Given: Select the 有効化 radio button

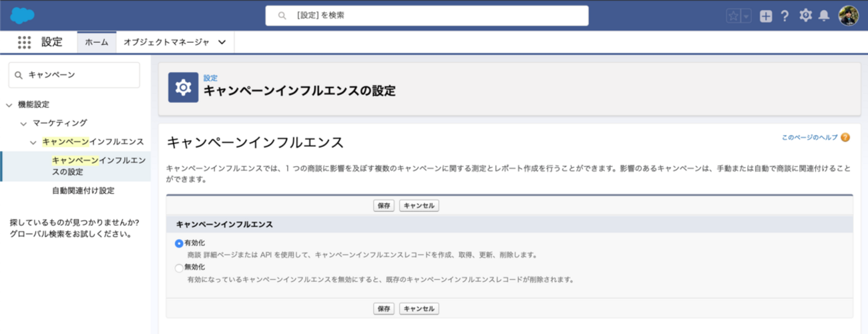Looking at the screenshot, I should point(179,243).
